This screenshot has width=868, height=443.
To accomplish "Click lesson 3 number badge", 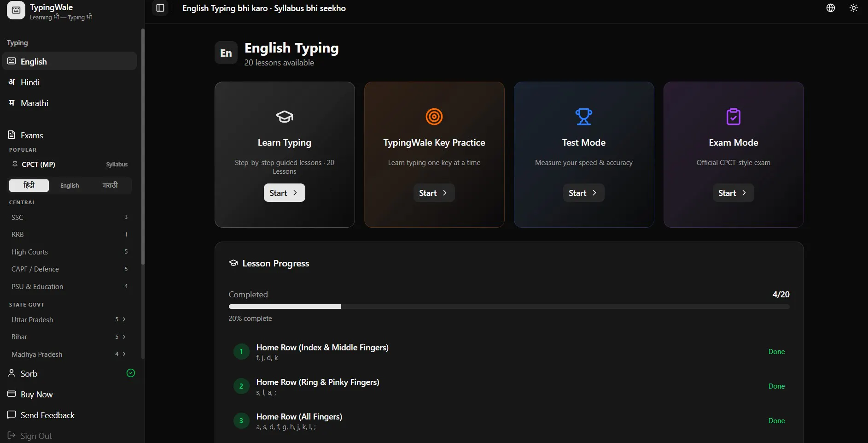I will tap(241, 420).
